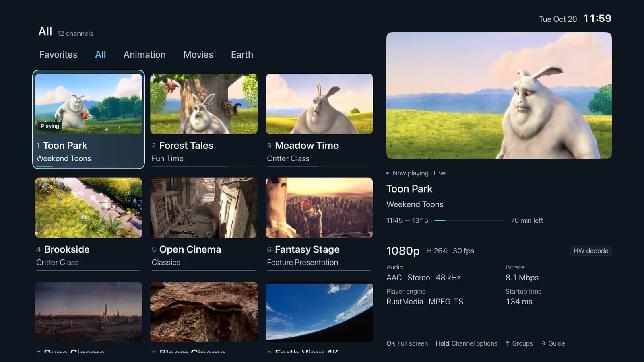The image size is (644, 362).
Task: Click the right-arrow Guide hint
Action: pos(553,343)
